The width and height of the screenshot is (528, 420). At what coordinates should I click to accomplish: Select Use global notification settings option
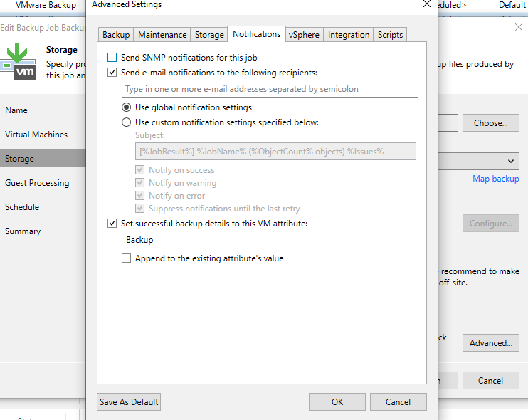click(126, 107)
